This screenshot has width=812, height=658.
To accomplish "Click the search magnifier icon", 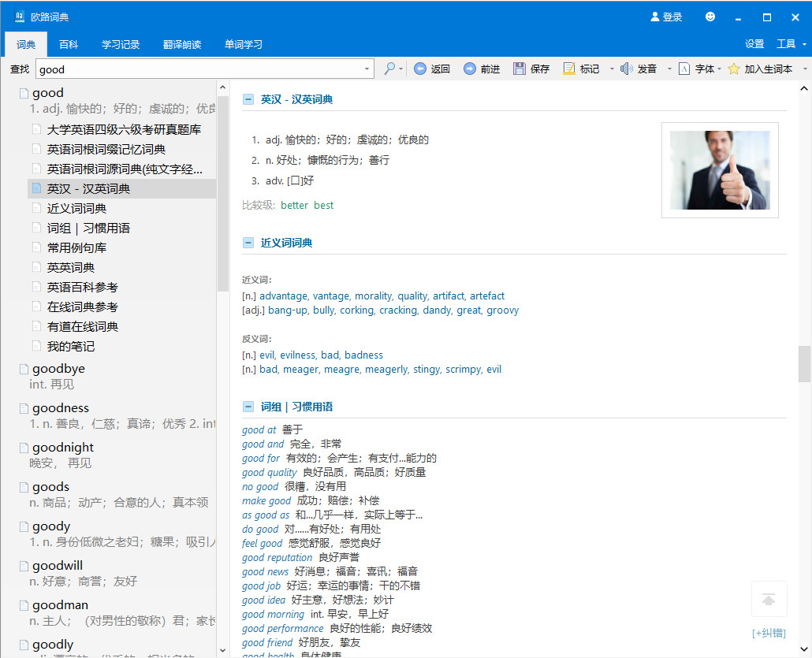I will click(x=389, y=69).
